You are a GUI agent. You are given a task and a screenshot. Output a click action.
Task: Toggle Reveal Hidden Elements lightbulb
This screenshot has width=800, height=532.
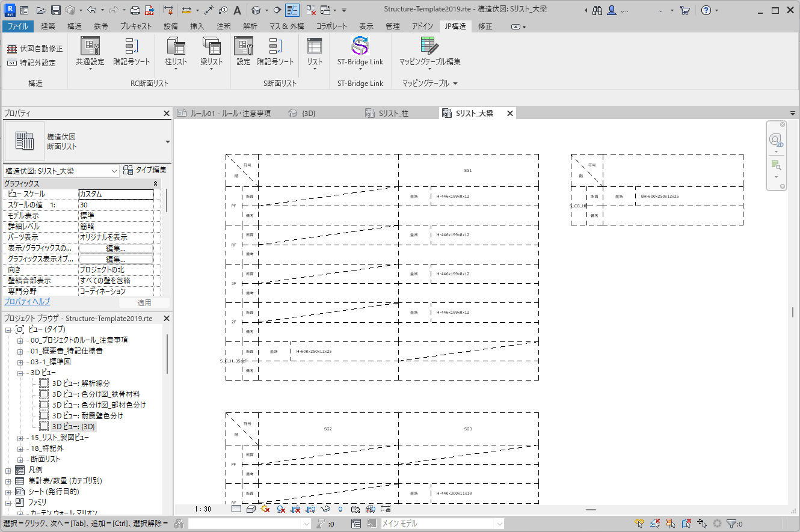(x=340, y=509)
